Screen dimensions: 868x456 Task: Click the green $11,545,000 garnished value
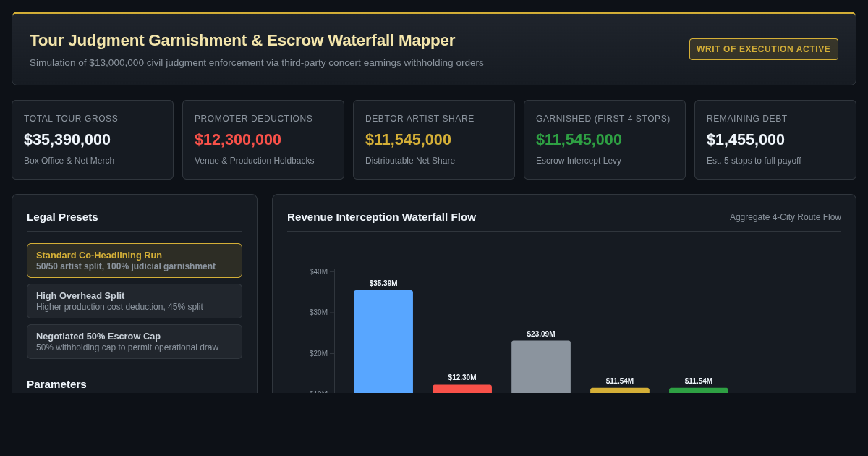pos(579,140)
